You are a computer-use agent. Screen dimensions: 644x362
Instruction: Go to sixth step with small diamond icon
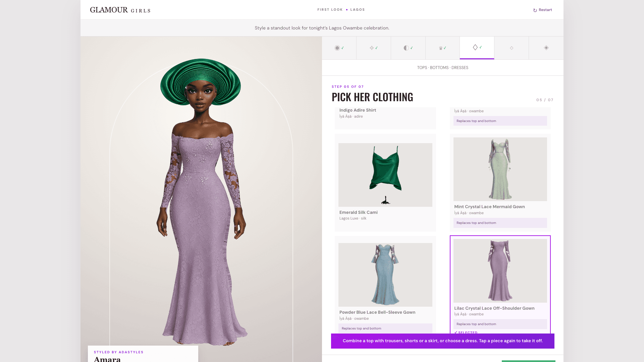(x=512, y=48)
